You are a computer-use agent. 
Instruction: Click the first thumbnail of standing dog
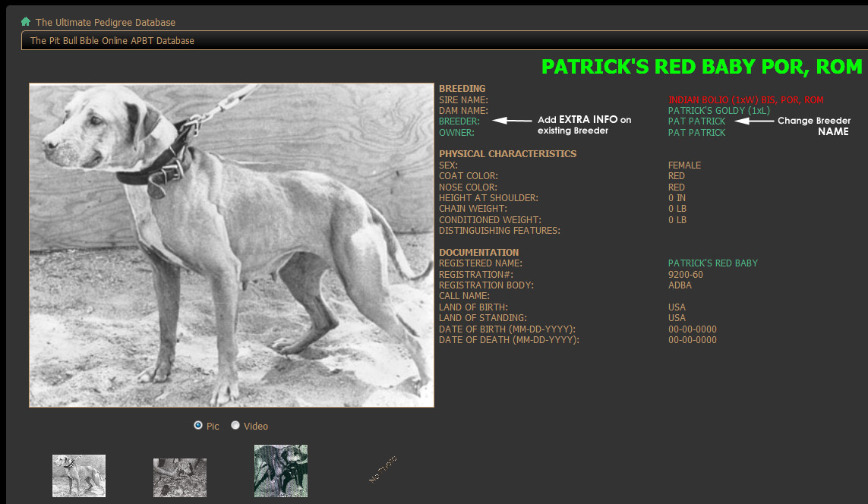click(x=79, y=476)
